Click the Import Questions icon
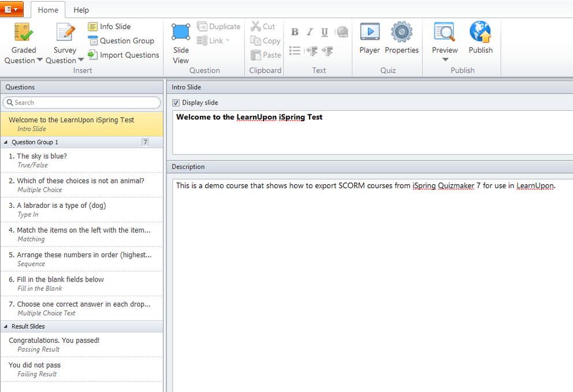 click(93, 55)
